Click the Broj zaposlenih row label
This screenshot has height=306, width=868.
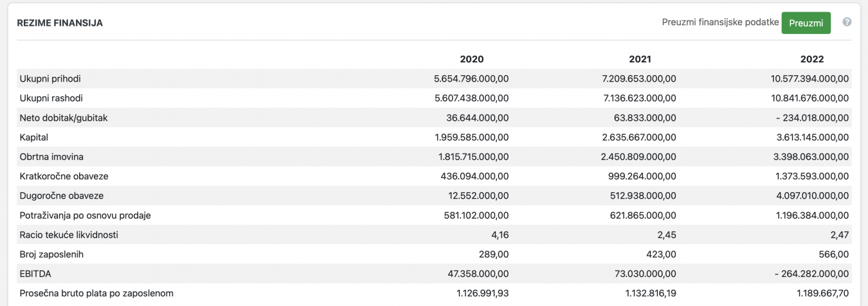click(x=51, y=255)
